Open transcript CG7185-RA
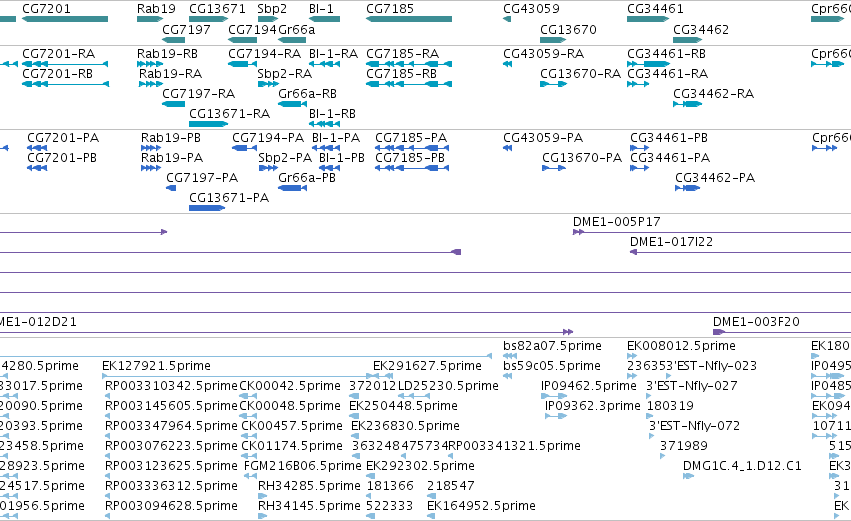 pyautogui.click(x=403, y=54)
